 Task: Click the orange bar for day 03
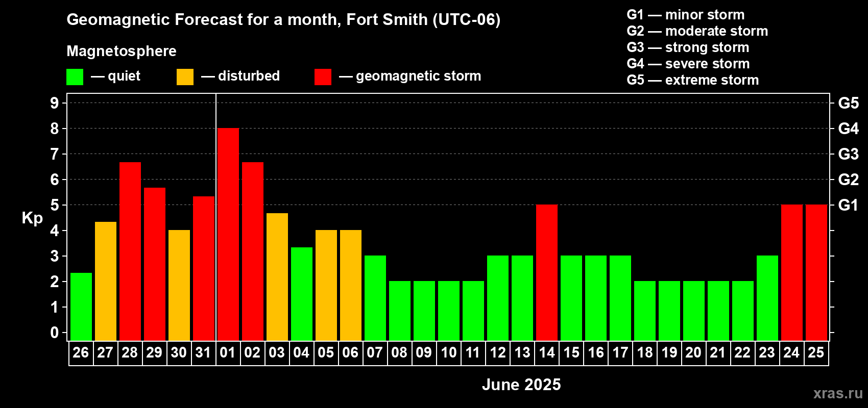277,277
